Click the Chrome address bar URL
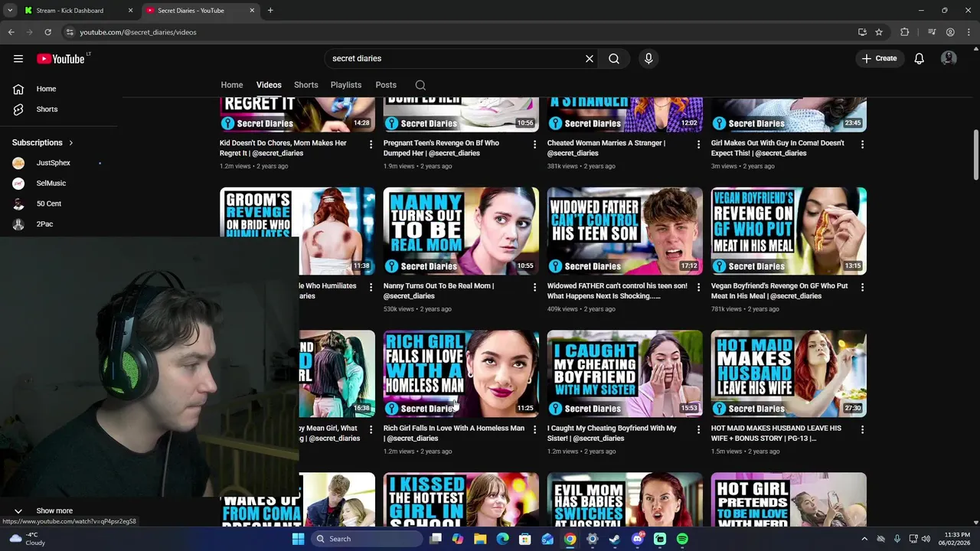The height and width of the screenshot is (551, 980). pyautogui.click(x=138, y=32)
